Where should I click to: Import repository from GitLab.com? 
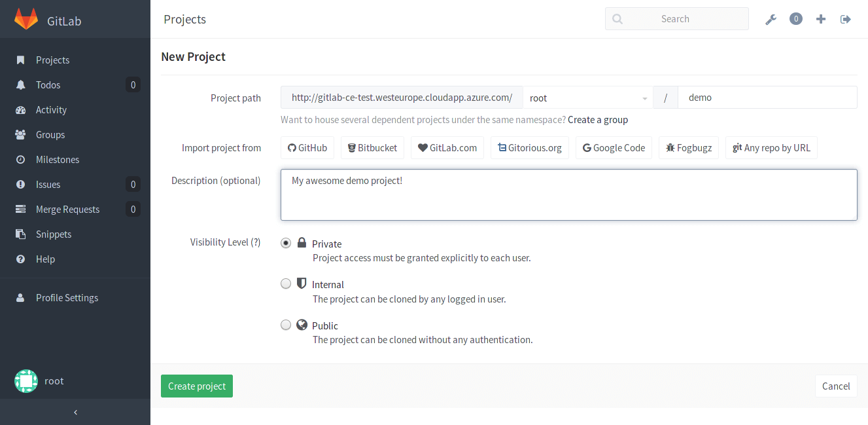point(447,147)
